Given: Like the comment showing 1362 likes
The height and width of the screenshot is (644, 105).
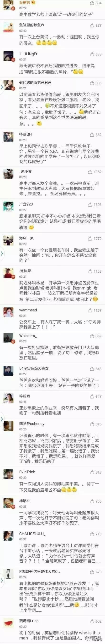Looking at the screenshot, I should pyautogui.click(x=90, y=172).
